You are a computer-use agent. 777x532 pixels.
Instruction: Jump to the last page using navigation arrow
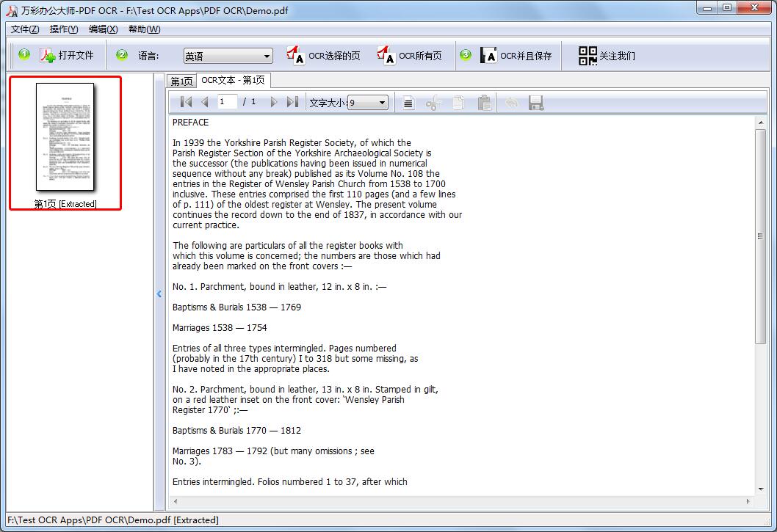(x=292, y=103)
